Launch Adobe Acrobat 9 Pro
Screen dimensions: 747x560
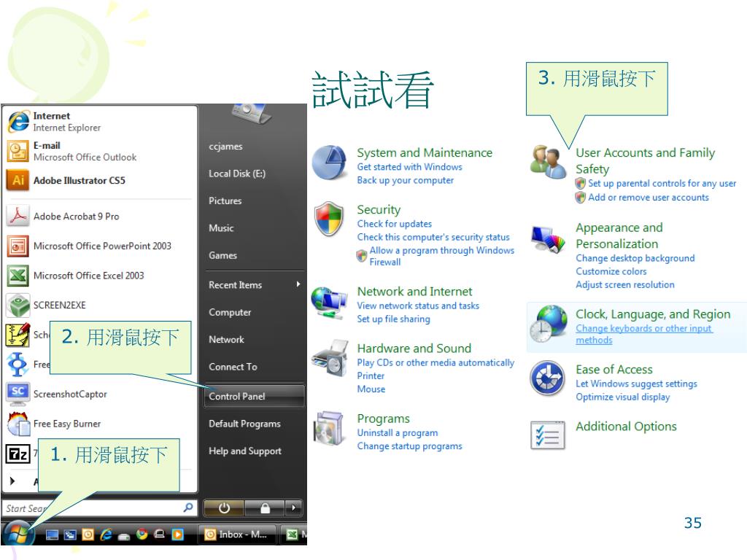(x=100, y=216)
